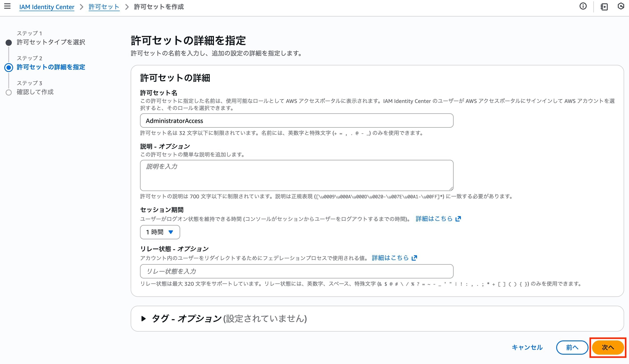Screen dimensions: 629x364
Task: Select step 3 確認して作成 indicator
Action: [9, 93]
